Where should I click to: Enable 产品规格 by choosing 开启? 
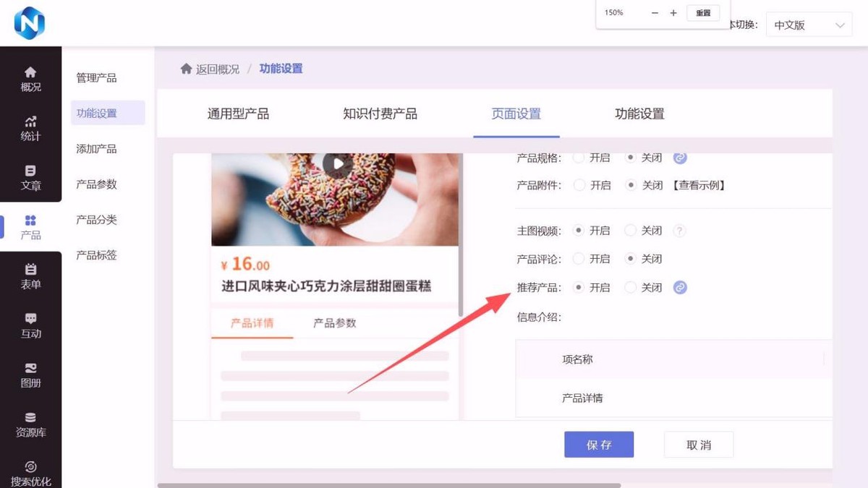coord(579,157)
